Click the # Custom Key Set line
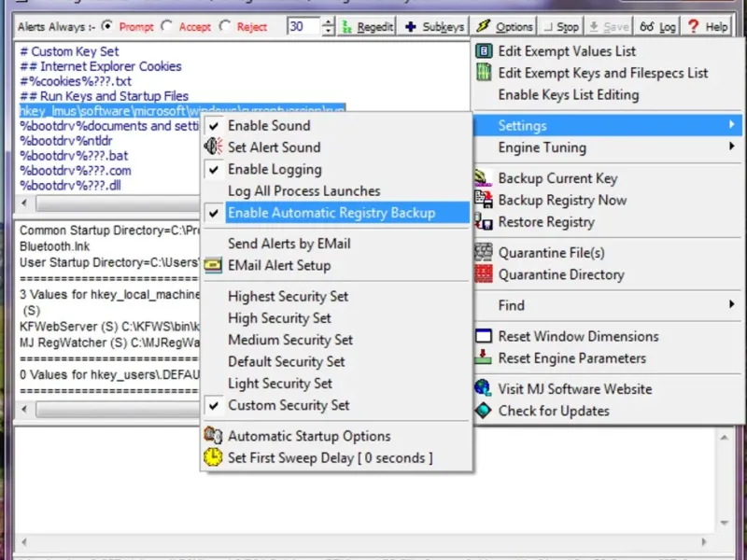Image resolution: width=747 pixels, height=560 pixels. [x=69, y=51]
